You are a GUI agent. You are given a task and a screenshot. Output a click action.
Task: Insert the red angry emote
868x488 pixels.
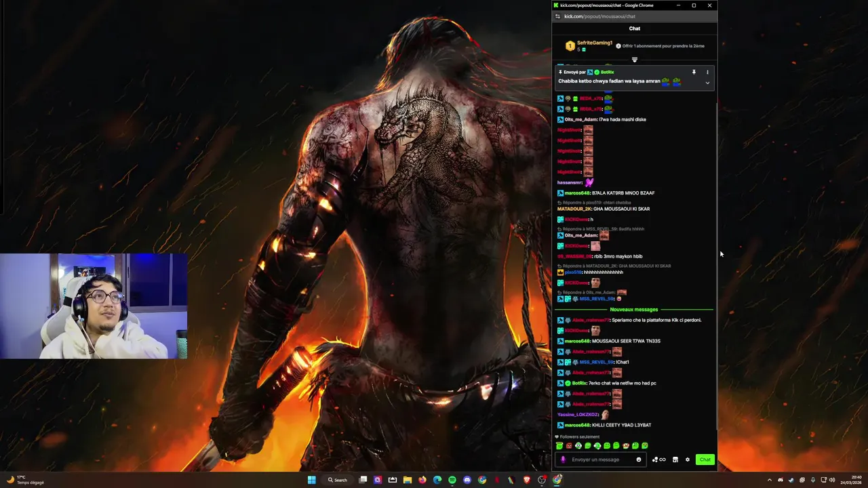pyautogui.click(x=569, y=445)
